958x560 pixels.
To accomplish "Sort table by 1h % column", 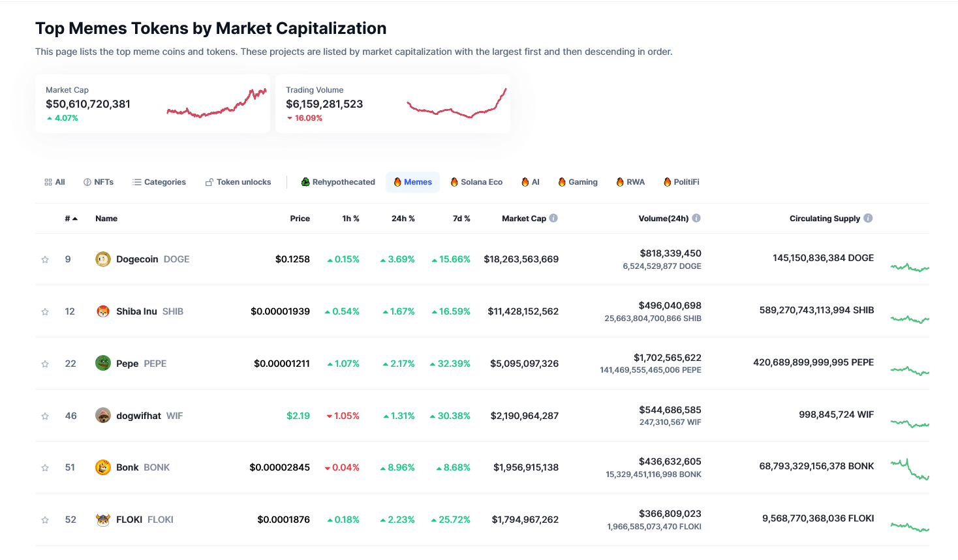I will pyautogui.click(x=351, y=219).
